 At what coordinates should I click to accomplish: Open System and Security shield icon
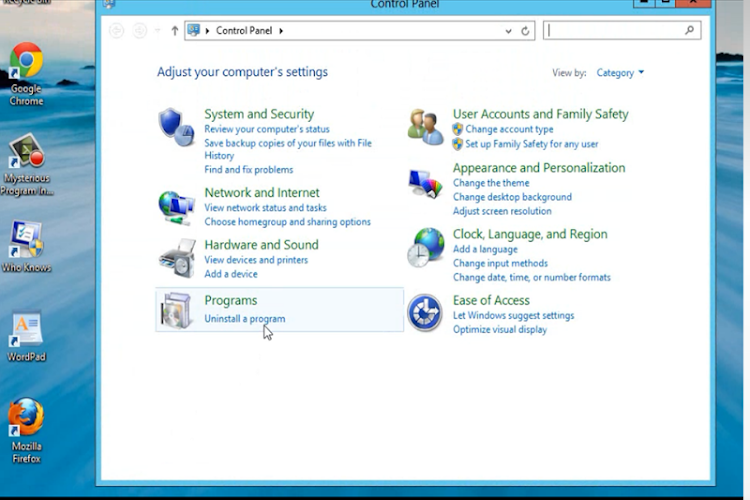coord(176,127)
